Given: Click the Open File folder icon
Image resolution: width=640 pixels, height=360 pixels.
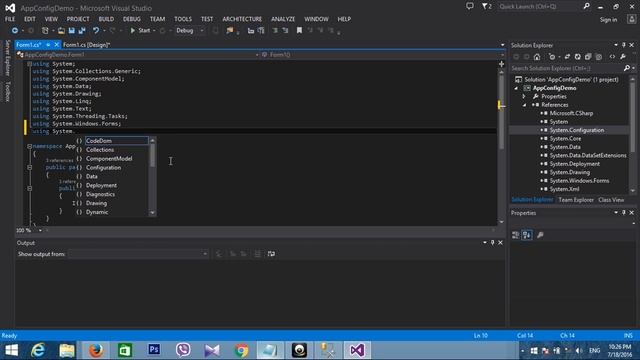Looking at the screenshot, I should pos(61,31).
